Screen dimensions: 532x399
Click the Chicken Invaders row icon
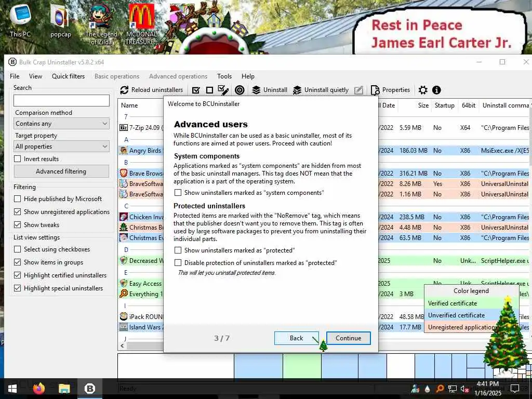(124, 217)
